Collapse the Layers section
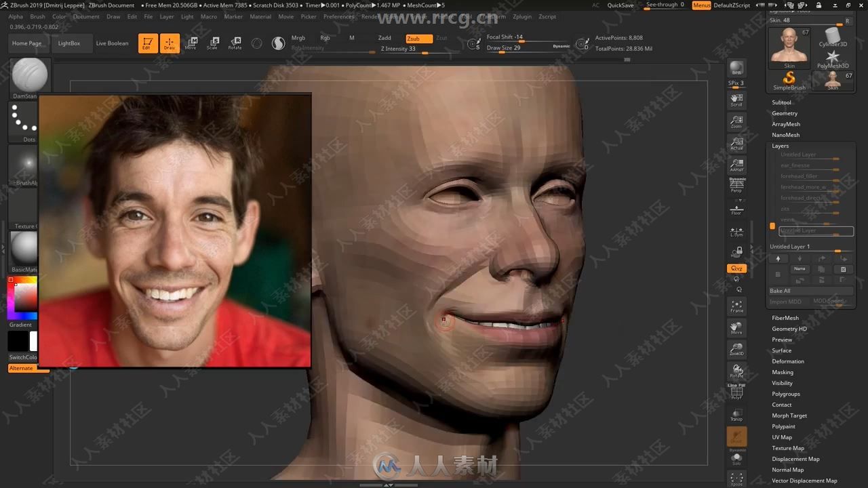The image size is (868, 488). (781, 146)
